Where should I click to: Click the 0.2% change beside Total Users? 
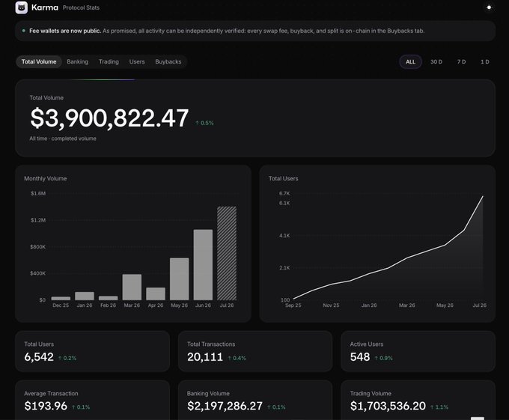(67, 358)
